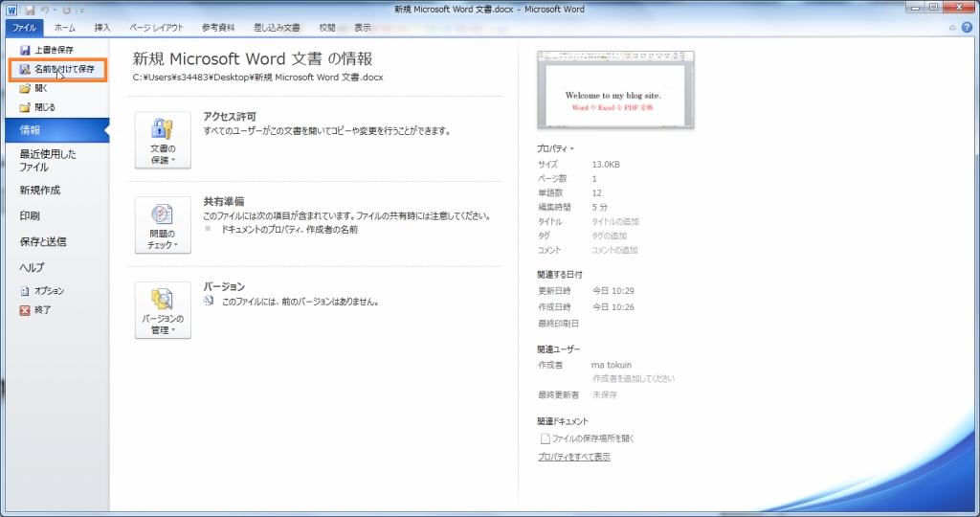Open the ヘルプ section

32,267
